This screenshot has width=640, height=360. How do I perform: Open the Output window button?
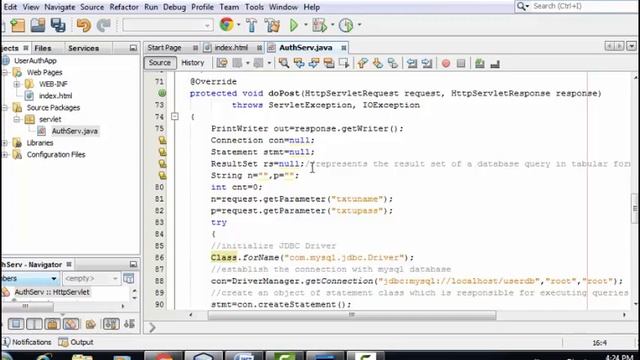pos(76,342)
